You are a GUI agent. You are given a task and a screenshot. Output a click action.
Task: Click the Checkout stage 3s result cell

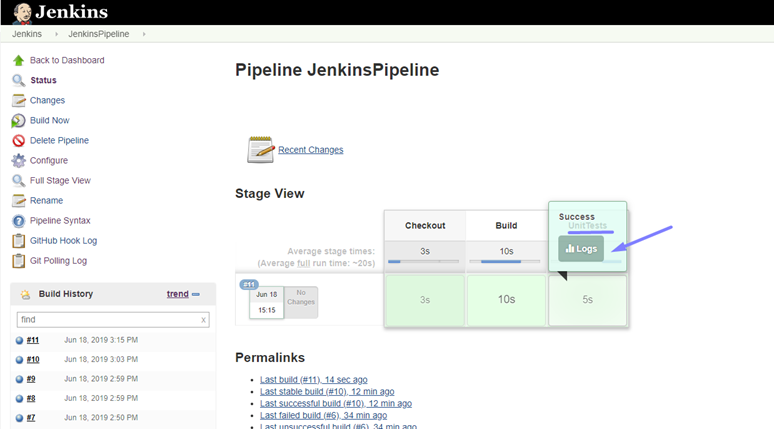(425, 300)
